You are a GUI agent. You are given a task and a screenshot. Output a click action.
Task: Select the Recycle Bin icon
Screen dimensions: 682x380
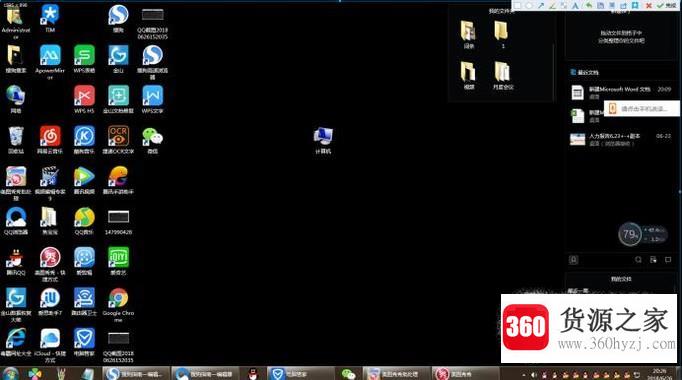point(16,140)
